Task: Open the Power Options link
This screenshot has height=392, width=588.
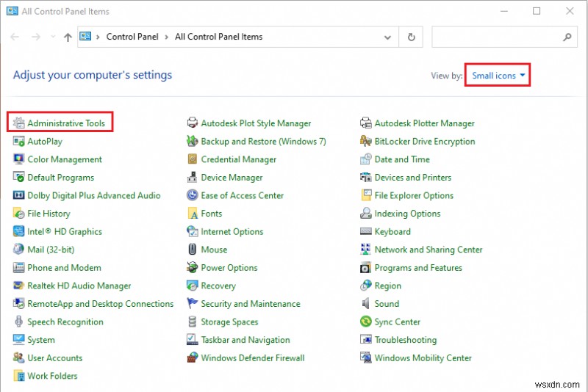Action: tap(229, 268)
